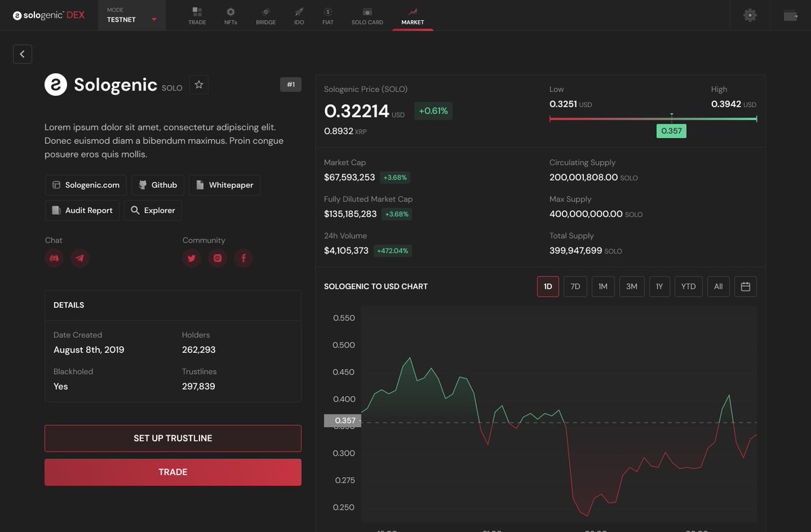Open the Twitter community icon
Viewport: 811px width, 532px height.
(x=192, y=258)
